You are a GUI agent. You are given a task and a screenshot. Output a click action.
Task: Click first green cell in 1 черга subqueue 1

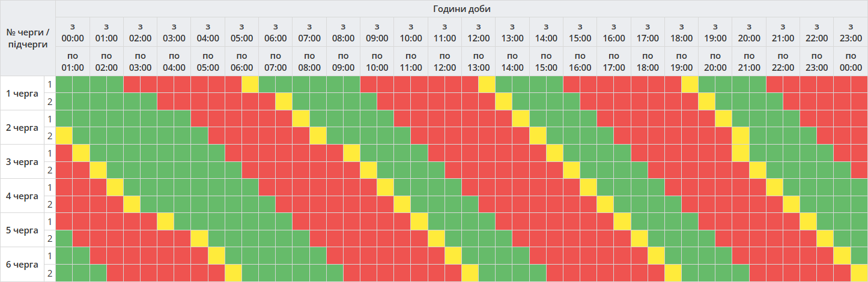64,85
